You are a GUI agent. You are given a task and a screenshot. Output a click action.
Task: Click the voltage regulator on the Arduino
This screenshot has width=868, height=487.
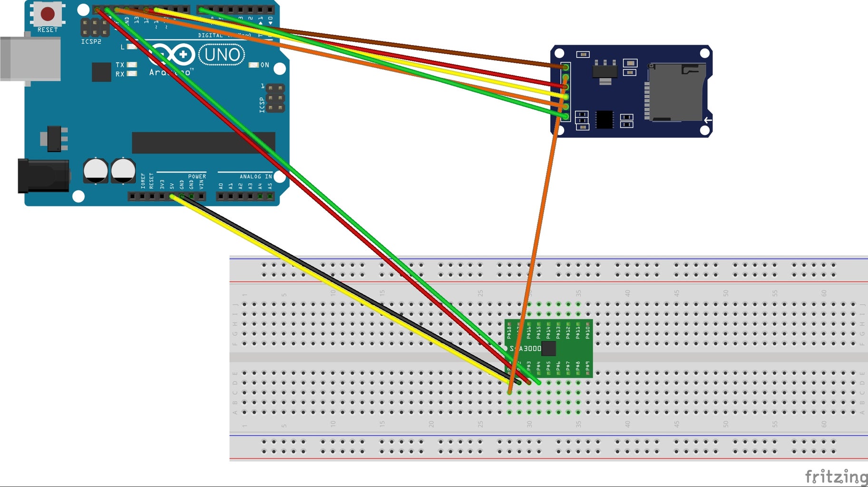click(x=55, y=138)
